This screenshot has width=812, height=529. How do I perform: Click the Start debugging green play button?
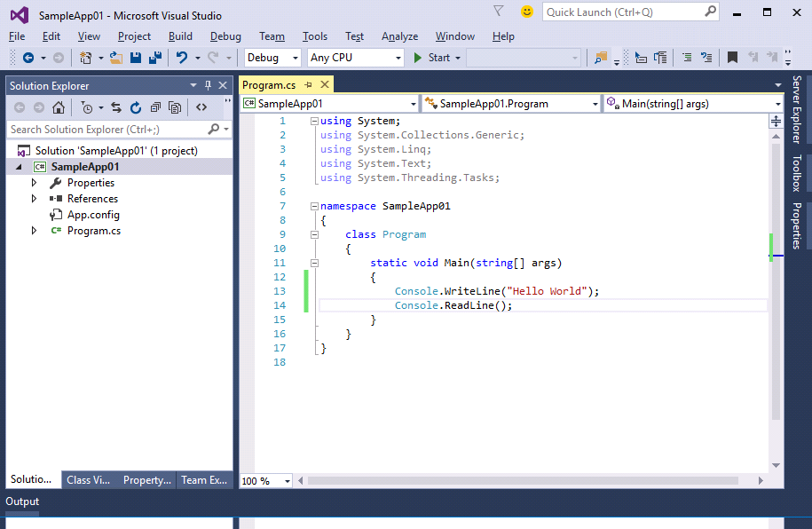[418, 58]
